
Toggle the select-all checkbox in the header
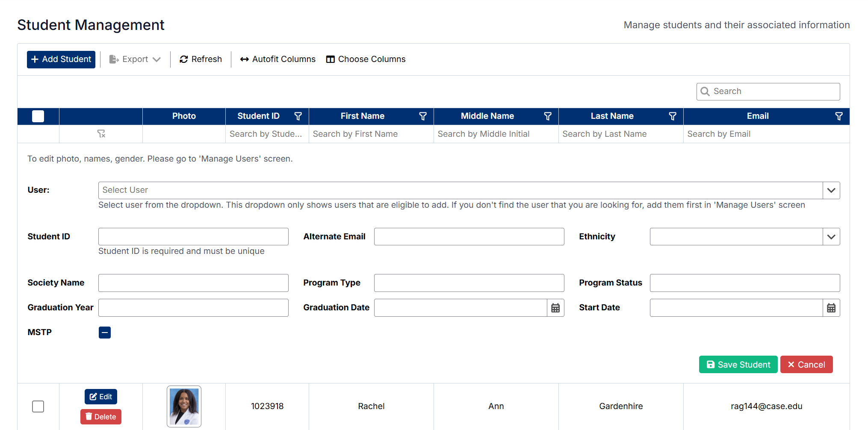(38, 116)
